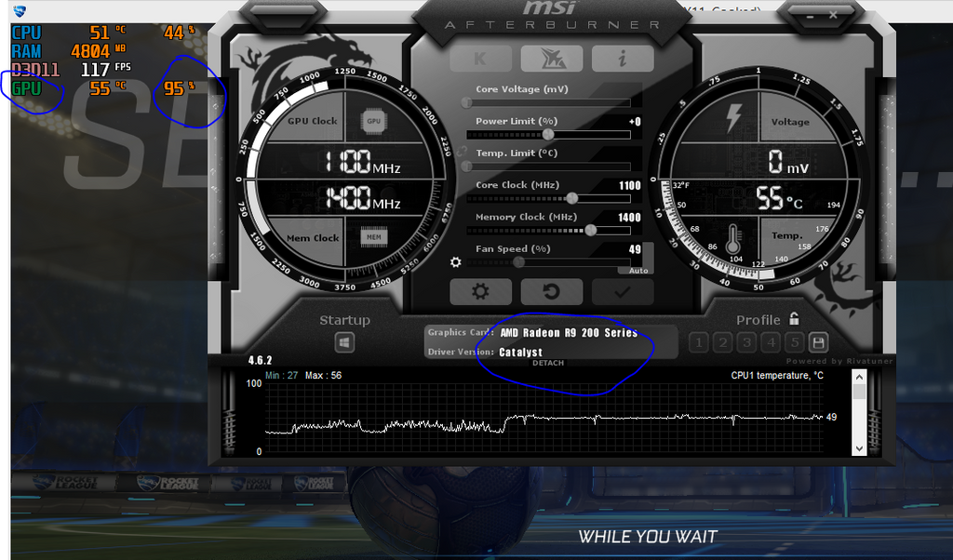Open fan speed settings gear icon
Screen dimensions: 953x560
pos(455,261)
